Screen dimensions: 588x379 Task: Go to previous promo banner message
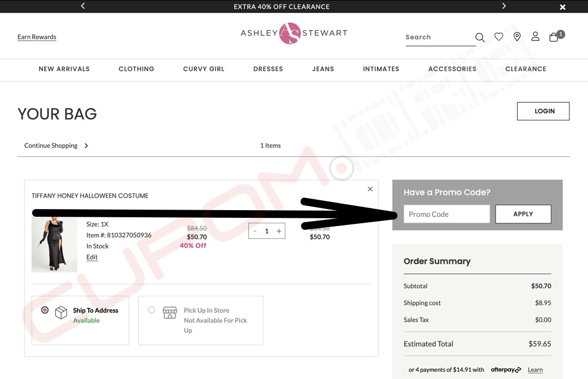(x=83, y=6)
